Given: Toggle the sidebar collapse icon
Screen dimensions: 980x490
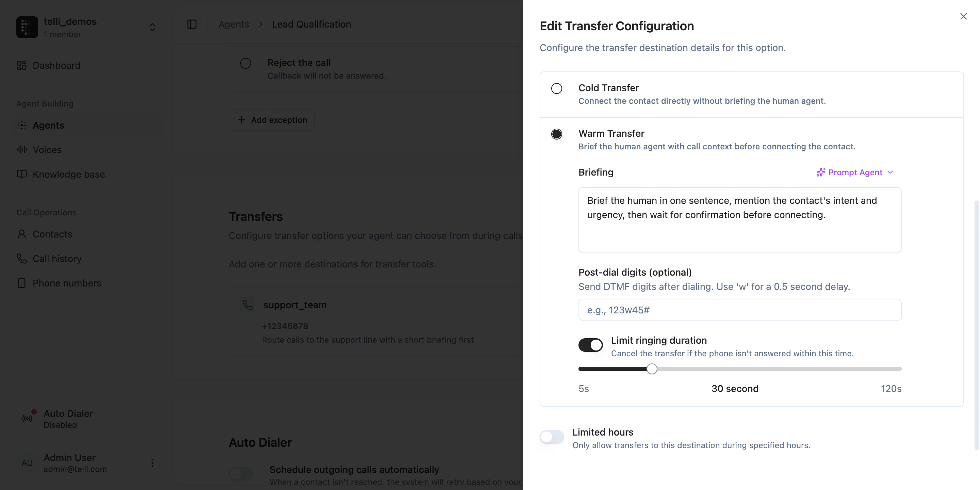Looking at the screenshot, I should click(x=192, y=24).
